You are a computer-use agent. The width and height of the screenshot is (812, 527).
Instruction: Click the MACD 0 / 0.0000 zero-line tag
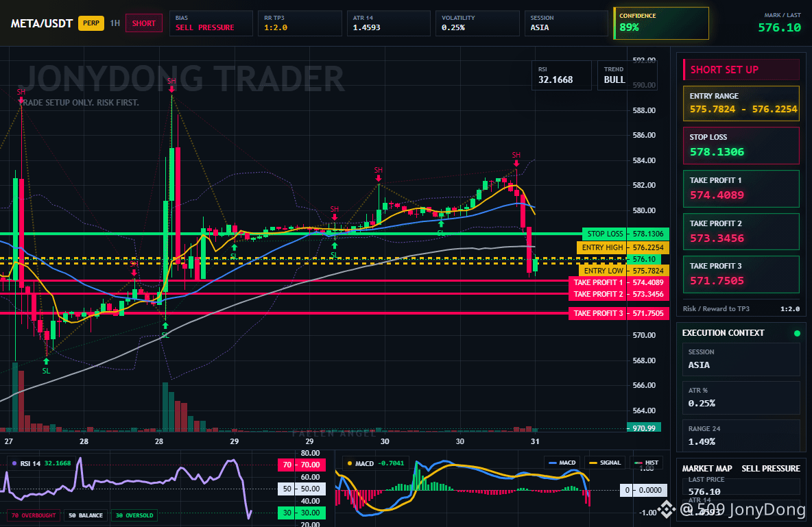click(x=643, y=490)
